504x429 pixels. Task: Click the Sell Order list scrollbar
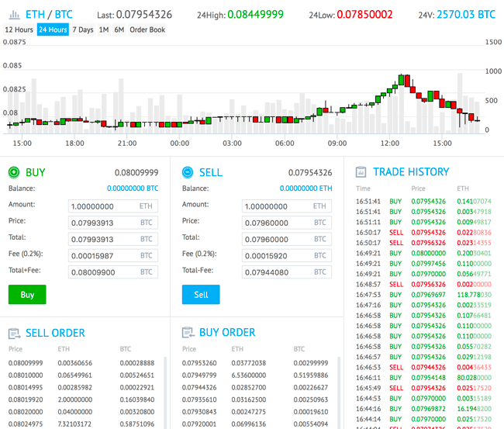[165, 393]
